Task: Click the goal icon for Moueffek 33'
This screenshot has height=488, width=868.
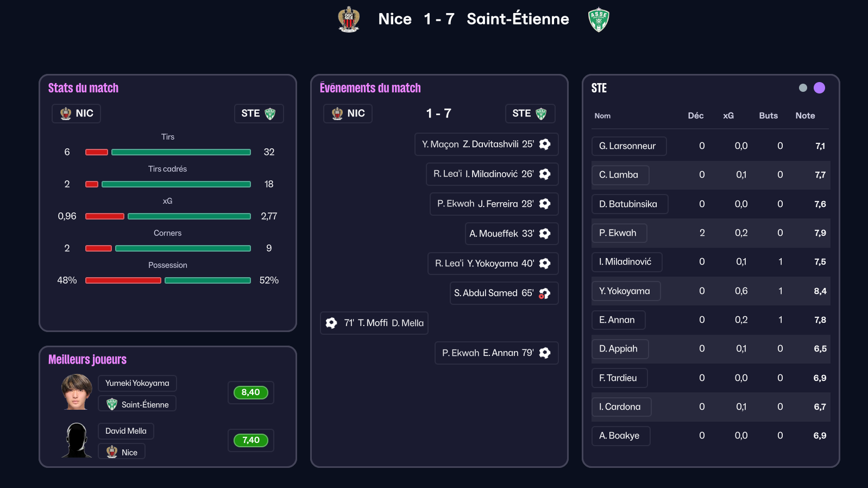Action: [545, 234]
